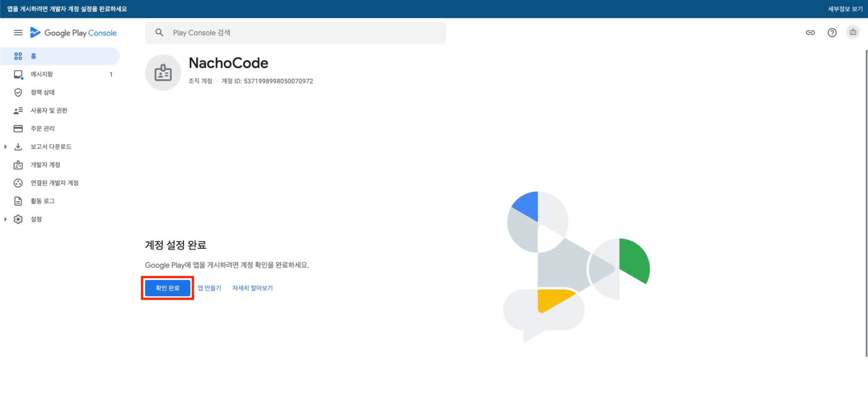Viewport: 868px width, 415px height.
Task: Click the 정책 상태 shield icon
Action: [18, 92]
